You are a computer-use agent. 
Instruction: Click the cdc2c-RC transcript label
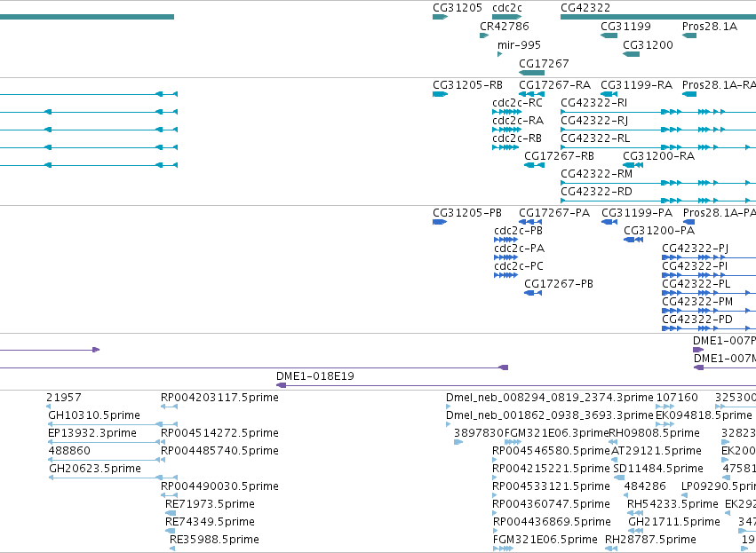[x=517, y=103]
